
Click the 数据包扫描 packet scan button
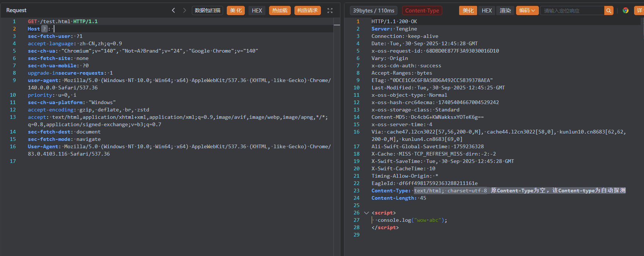pyautogui.click(x=208, y=11)
